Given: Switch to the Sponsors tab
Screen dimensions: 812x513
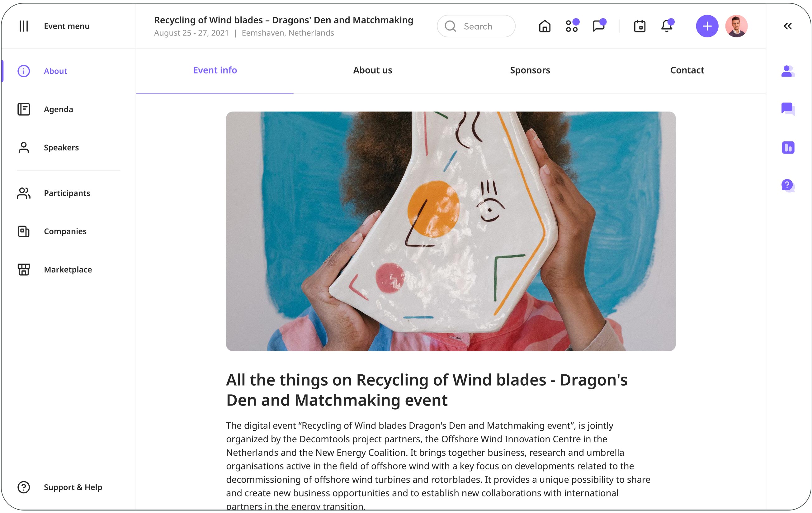Looking at the screenshot, I should pyautogui.click(x=530, y=70).
